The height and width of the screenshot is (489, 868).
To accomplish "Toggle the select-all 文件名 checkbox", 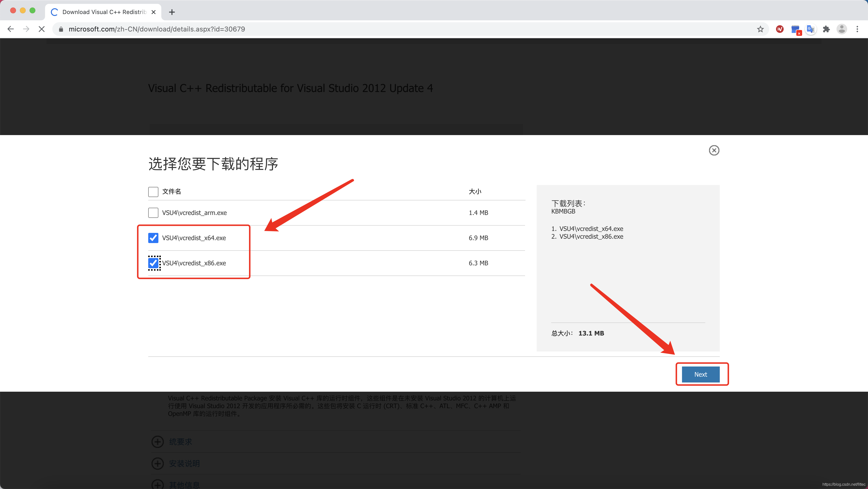I will [x=153, y=192].
